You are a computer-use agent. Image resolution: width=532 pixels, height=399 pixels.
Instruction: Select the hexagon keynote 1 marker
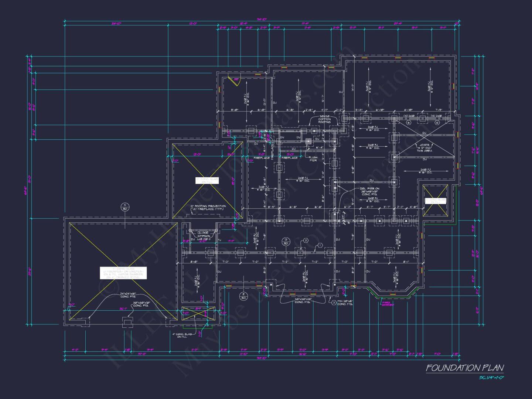[x=320, y=245]
